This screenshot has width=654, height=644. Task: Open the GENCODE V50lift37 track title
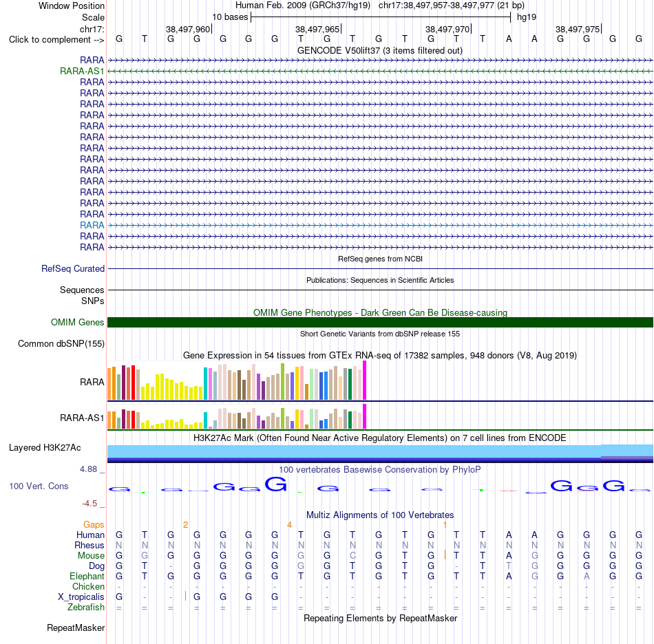tap(380, 50)
